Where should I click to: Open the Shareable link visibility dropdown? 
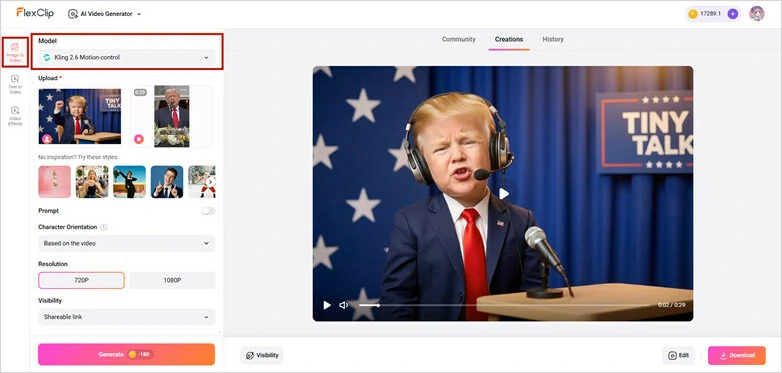pyautogui.click(x=127, y=317)
